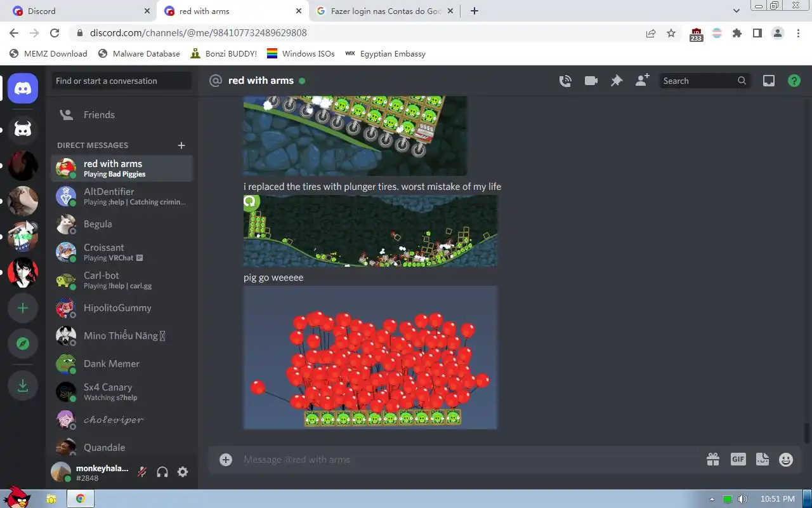
Task: Reload the browser page
Action: tap(55, 33)
